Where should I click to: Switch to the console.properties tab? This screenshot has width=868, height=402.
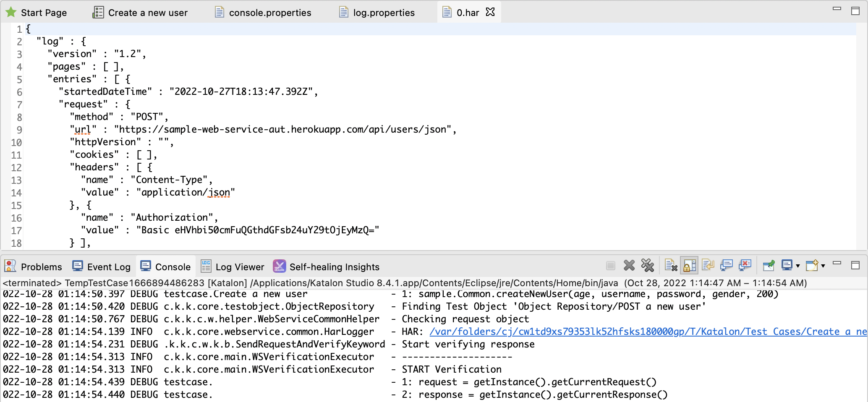click(270, 13)
